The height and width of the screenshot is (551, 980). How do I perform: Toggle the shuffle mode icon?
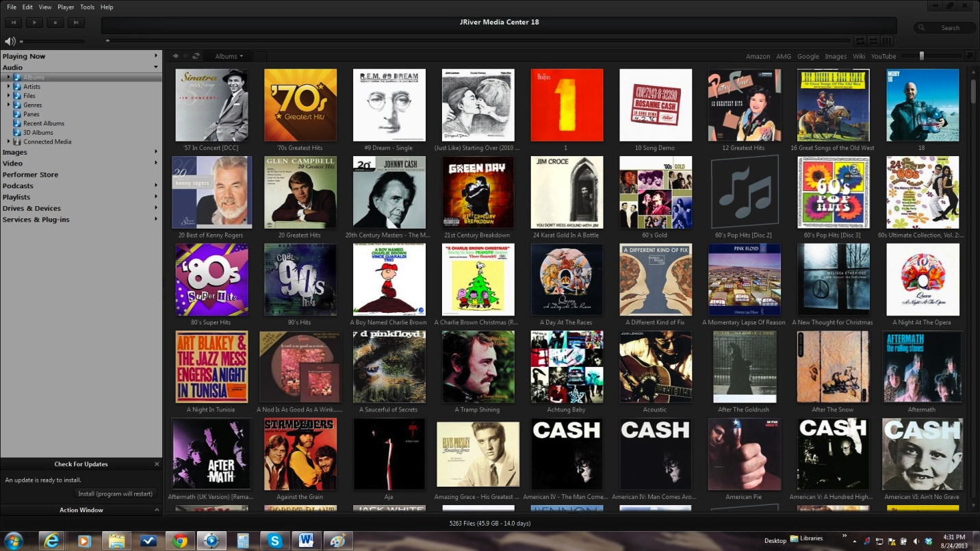pyautogui.click(x=874, y=41)
